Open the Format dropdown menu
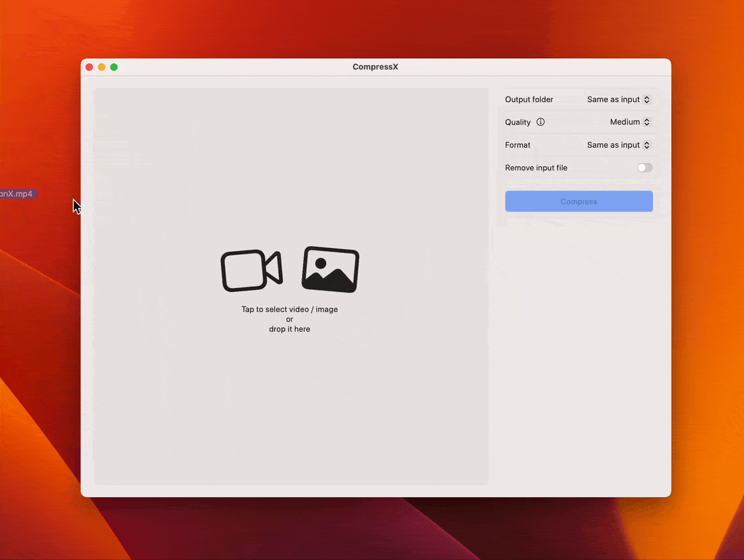744x560 pixels. pos(618,145)
